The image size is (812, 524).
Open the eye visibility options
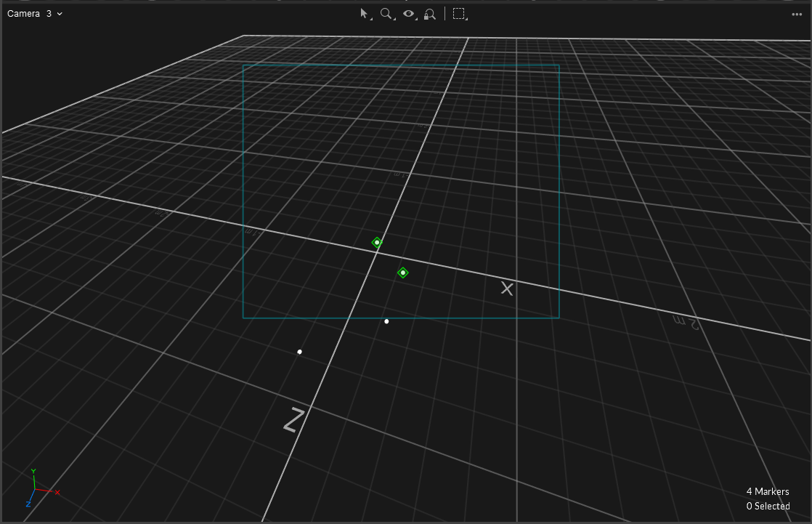(x=409, y=14)
